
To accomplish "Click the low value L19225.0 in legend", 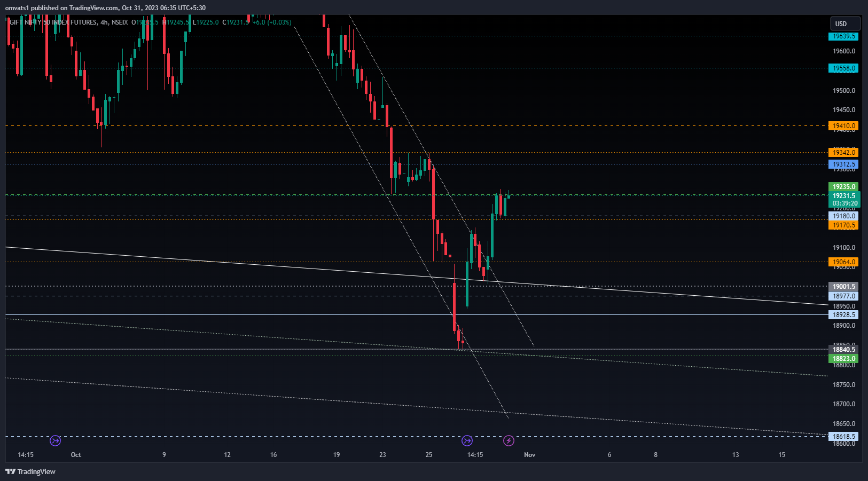I will point(206,22).
